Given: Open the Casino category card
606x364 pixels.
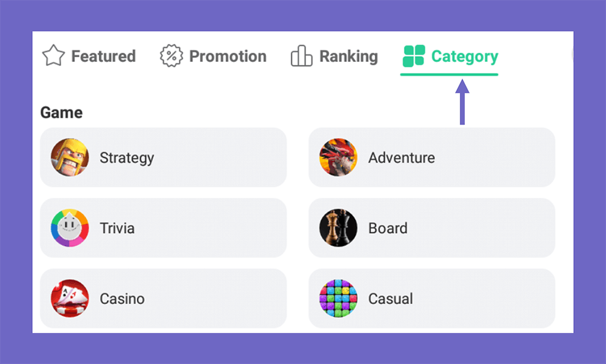Looking at the screenshot, I should click(164, 299).
